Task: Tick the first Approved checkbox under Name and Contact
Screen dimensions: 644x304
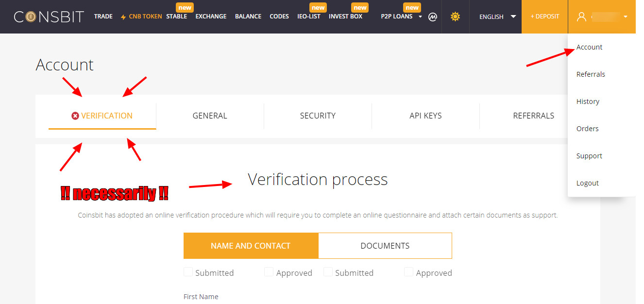Action: (x=269, y=272)
